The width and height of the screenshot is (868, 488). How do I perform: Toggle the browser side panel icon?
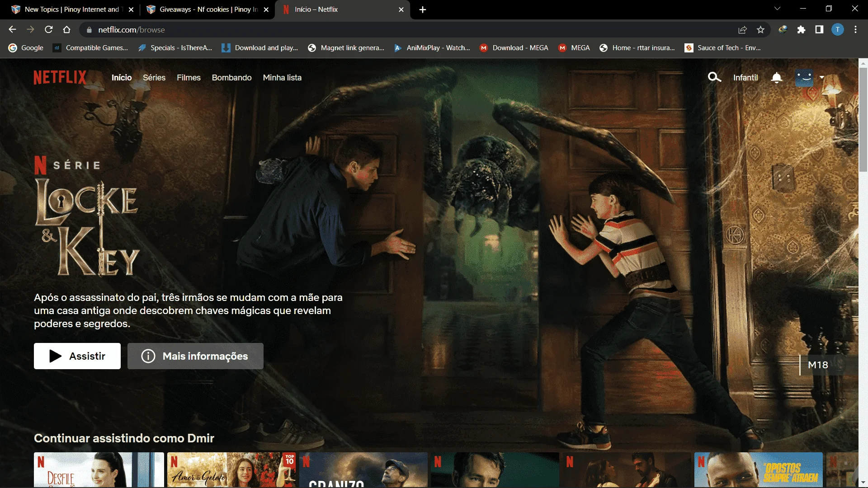[x=819, y=30]
